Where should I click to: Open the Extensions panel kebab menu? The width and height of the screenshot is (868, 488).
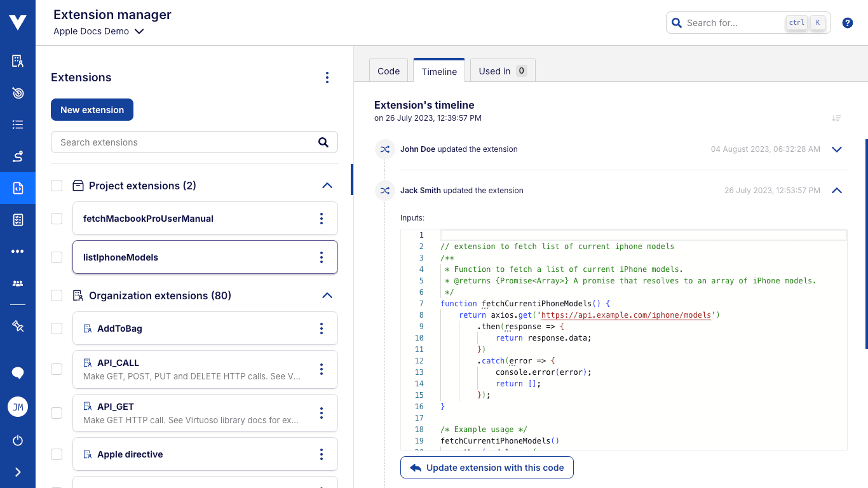coord(327,78)
